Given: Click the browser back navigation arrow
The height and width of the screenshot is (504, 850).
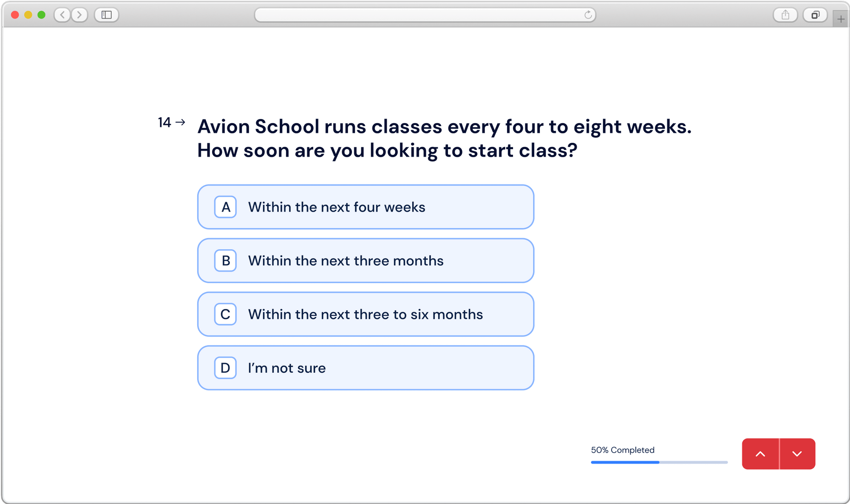Looking at the screenshot, I should (x=62, y=15).
